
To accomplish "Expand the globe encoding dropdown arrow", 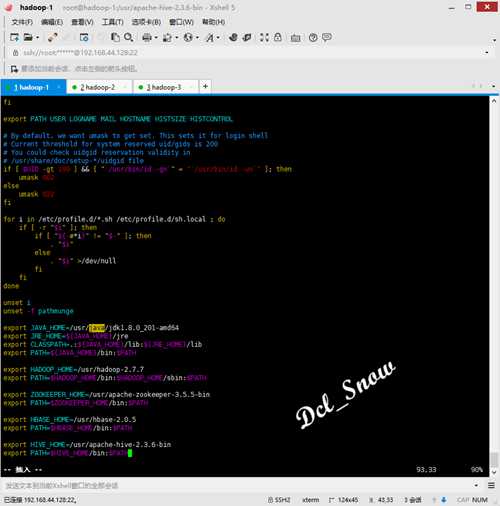I will click(x=197, y=38).
